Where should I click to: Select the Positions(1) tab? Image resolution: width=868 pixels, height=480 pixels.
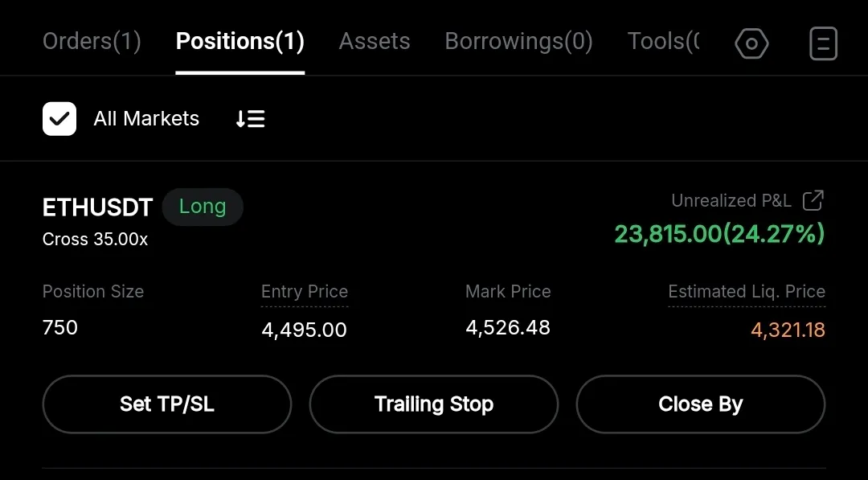(240, 42)
